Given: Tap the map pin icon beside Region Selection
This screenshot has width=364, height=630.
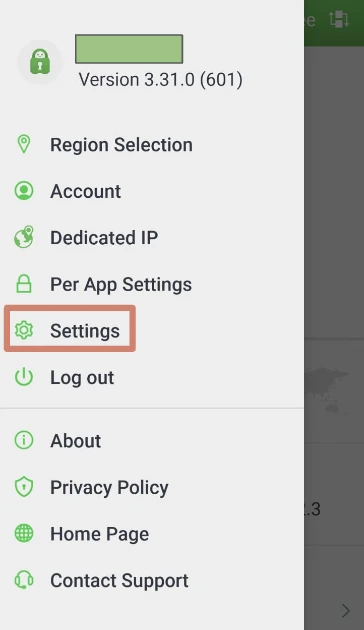Looking at the screenshot, I should (24, 144).
